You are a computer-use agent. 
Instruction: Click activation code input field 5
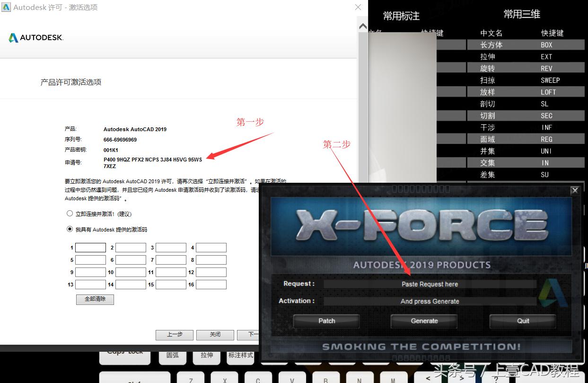pos(91,260)
